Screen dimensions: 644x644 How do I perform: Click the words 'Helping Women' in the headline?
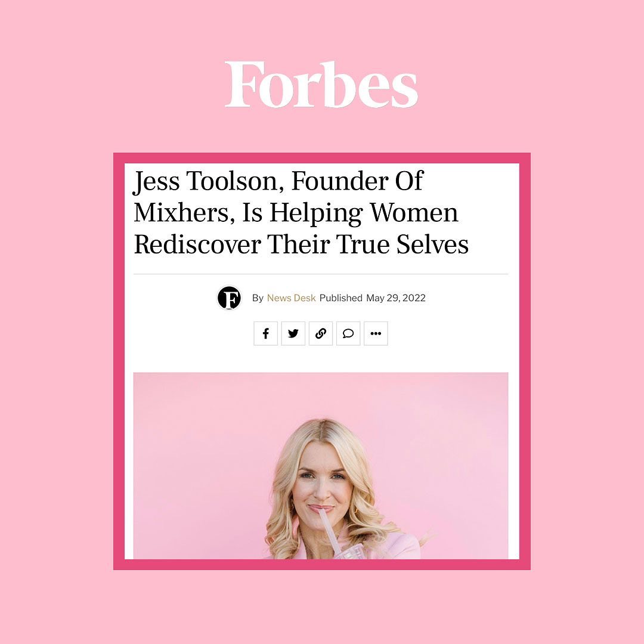(x=364, y=213)
